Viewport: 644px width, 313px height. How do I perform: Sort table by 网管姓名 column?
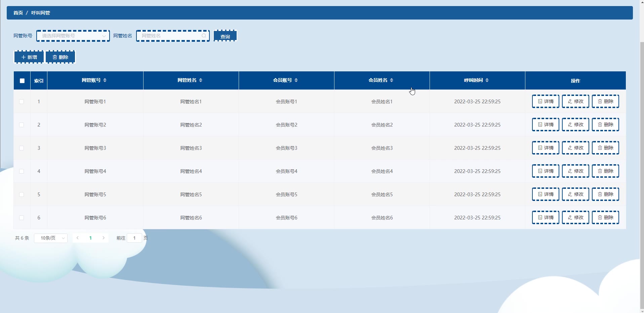click(x=201, y=80)
